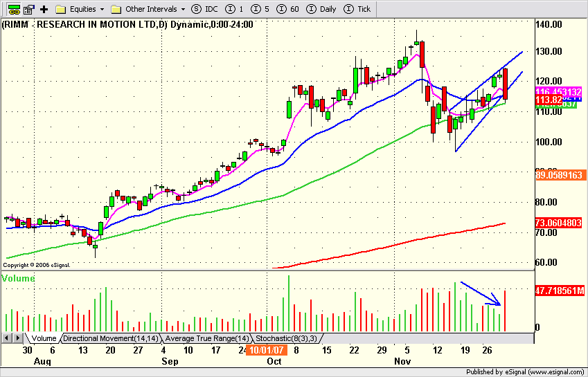Click the 100.00 price axis label
The image size is (588, 377).
click(549, 142)
